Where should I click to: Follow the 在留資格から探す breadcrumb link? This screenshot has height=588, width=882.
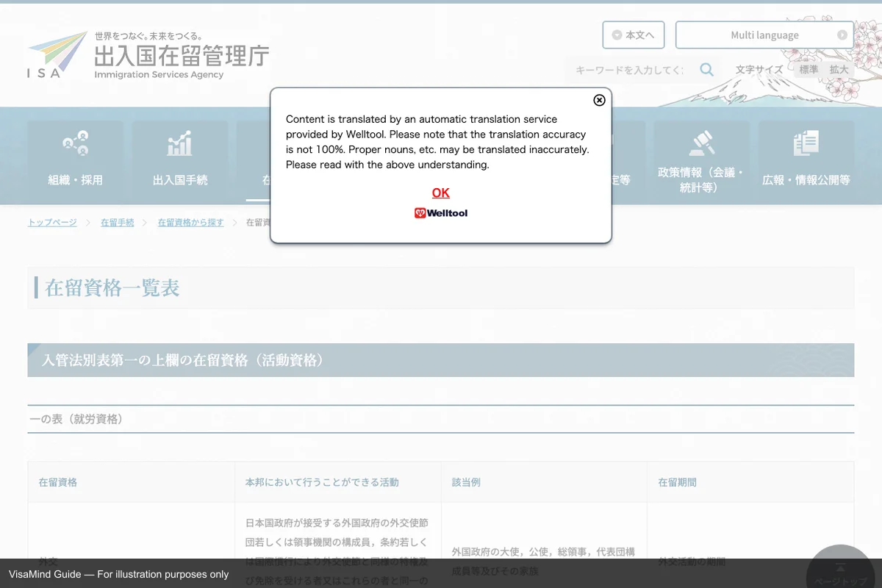coord(190,221)
